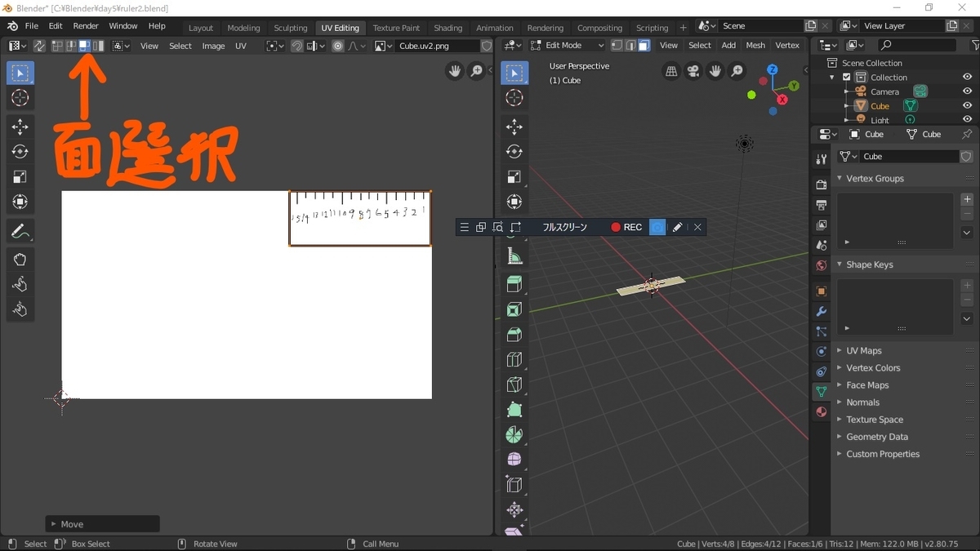
Task: Switch to the Layout workspace tab
Action: coord(201,28)
